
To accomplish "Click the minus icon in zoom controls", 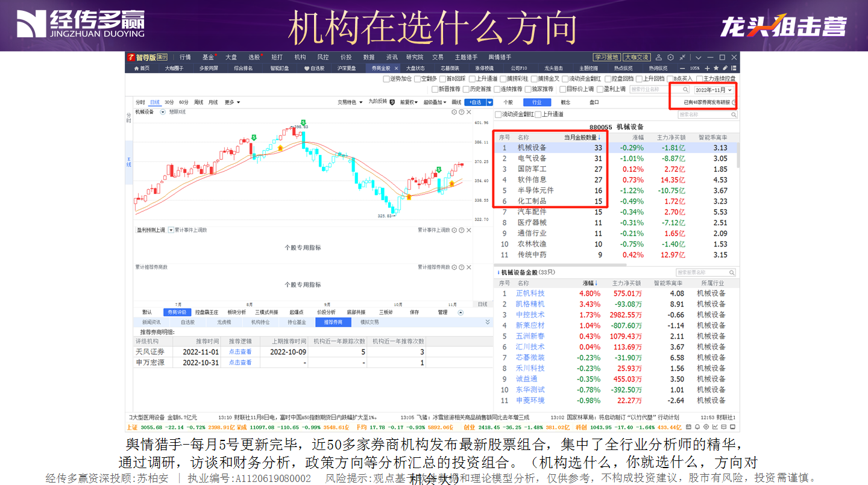I will tap(682, 68).
